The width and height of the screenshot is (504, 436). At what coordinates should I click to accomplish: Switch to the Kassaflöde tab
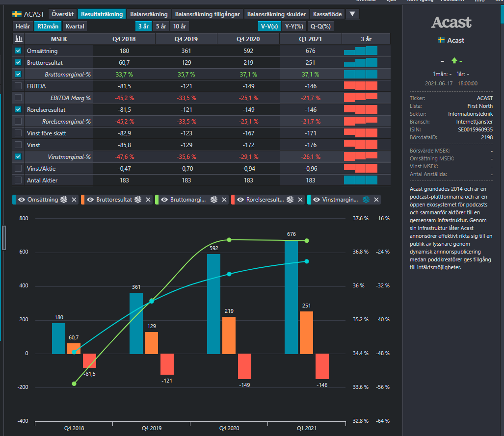click(x=327, y=14)
